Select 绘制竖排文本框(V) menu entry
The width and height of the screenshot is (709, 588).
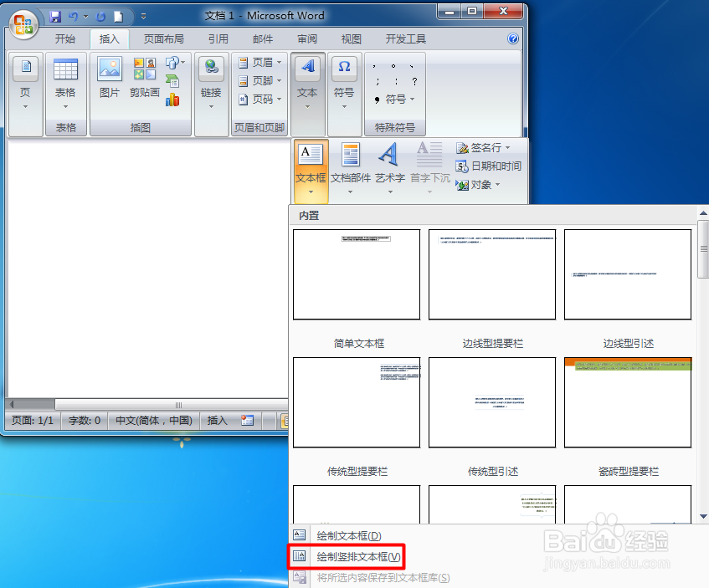[347, 557]
